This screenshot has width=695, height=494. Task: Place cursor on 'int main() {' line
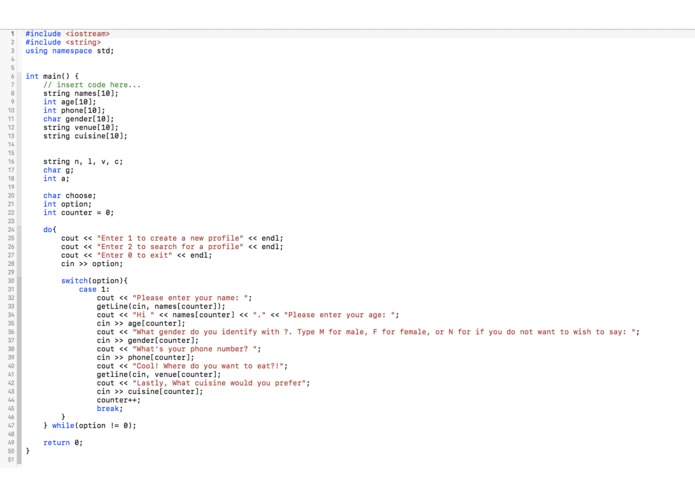[52, 76]
